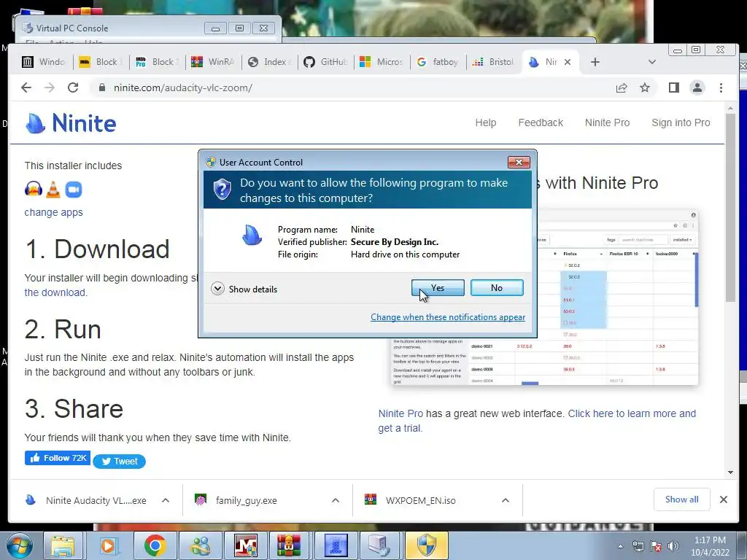Close the User Account Control dialog
The image size is (747, 560).
point(519,163)
